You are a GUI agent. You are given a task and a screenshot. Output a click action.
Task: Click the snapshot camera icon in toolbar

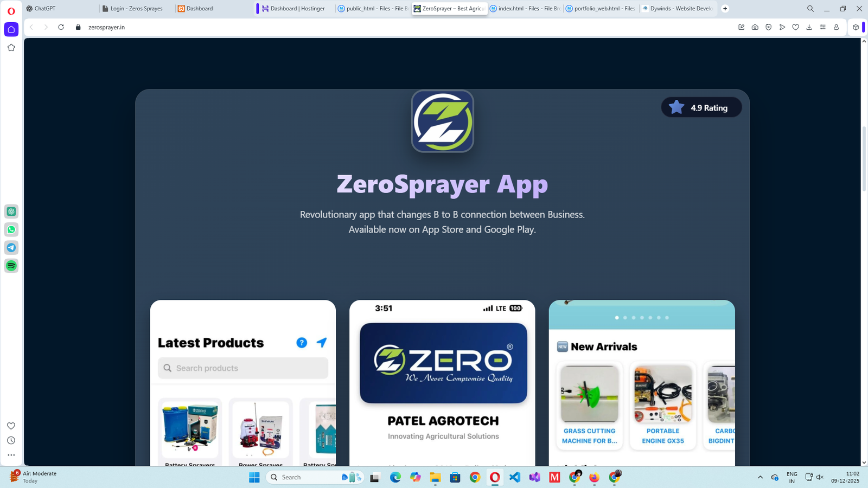click(x=755, y=27)
